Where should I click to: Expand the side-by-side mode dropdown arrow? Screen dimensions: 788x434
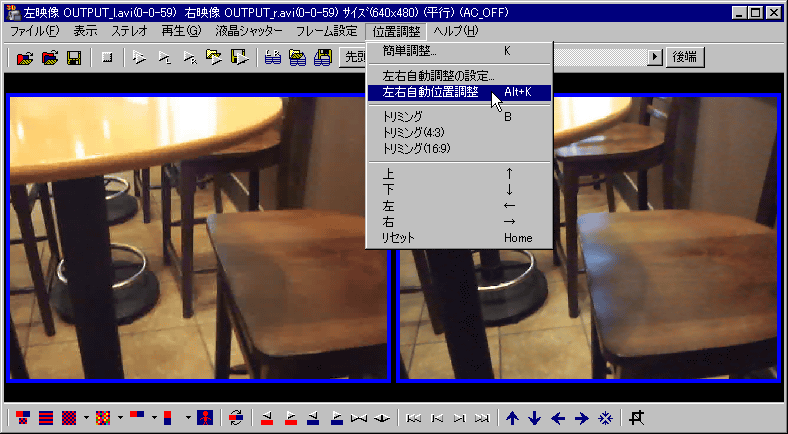(154, 417)
